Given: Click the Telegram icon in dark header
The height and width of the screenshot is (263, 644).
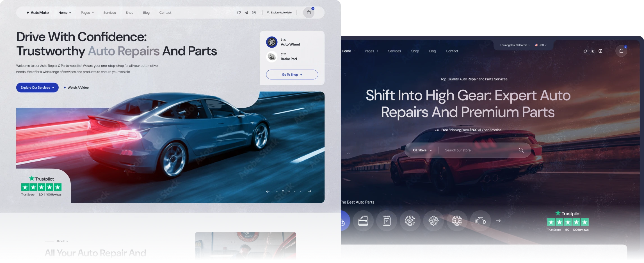Looking at the screenshot, I should (593, 51).
